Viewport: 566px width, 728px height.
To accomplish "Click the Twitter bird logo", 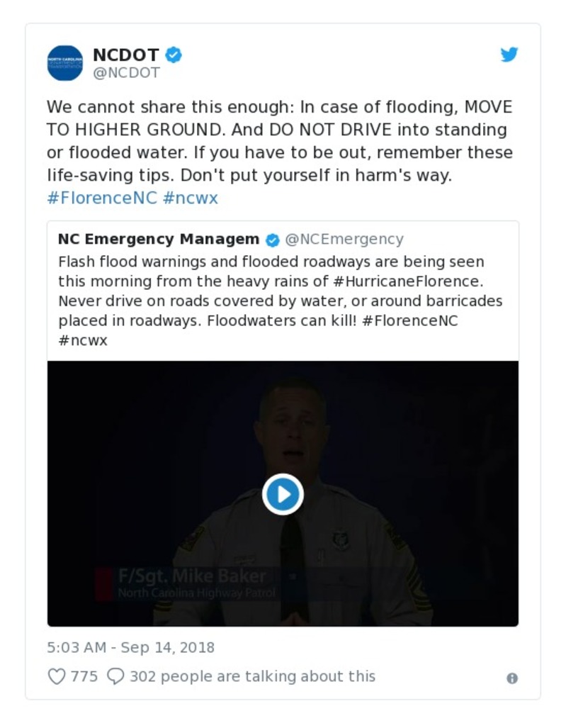I will [509, 55].
